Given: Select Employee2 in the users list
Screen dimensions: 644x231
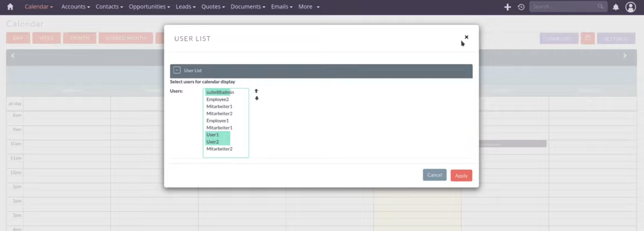Looking at the screenshot, I should [x=217, y=100].
